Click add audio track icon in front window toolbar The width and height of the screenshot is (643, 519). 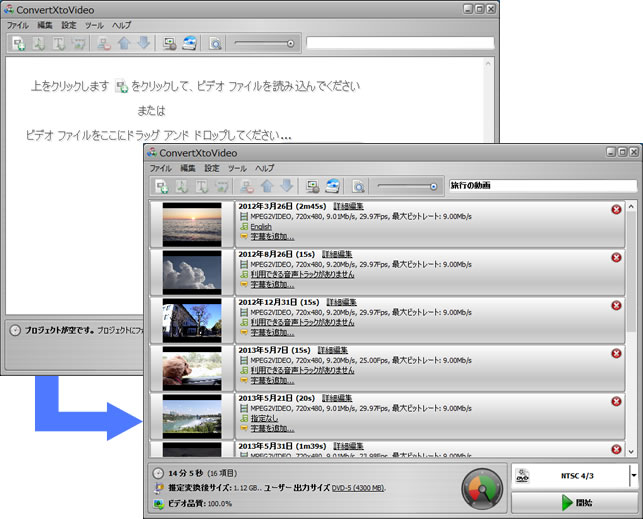click(182, 187)
